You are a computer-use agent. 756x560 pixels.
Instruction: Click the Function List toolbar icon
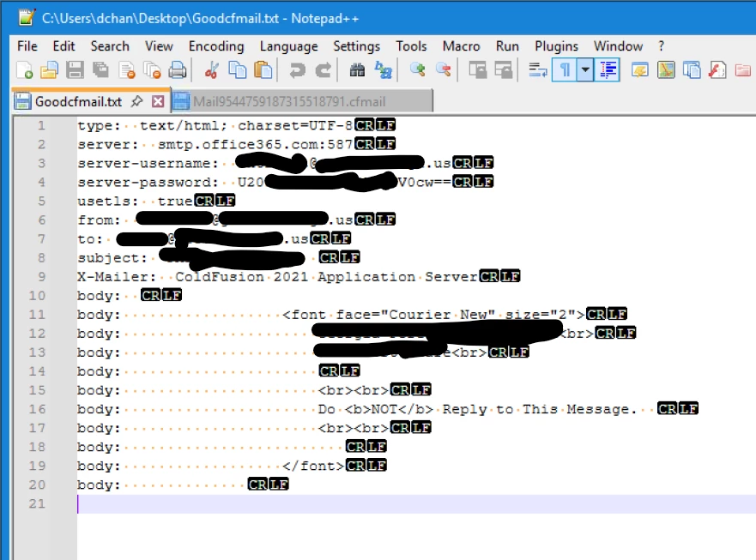point(717,70)
